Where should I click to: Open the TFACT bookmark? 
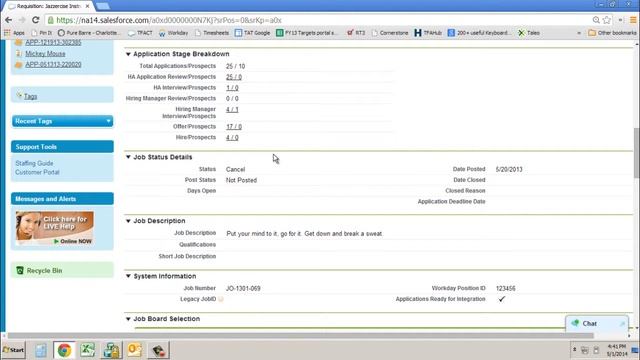140,33
